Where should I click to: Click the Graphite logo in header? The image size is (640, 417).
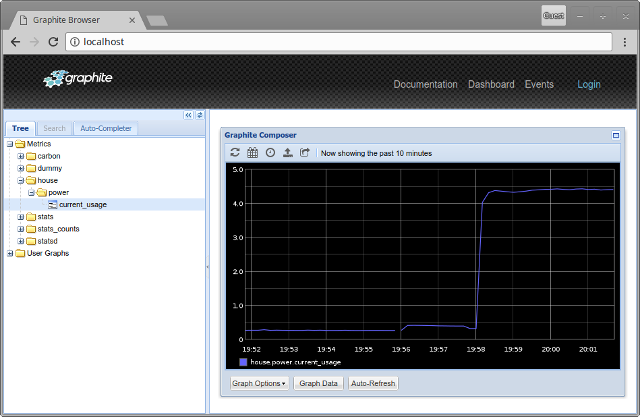coord(80,80)
